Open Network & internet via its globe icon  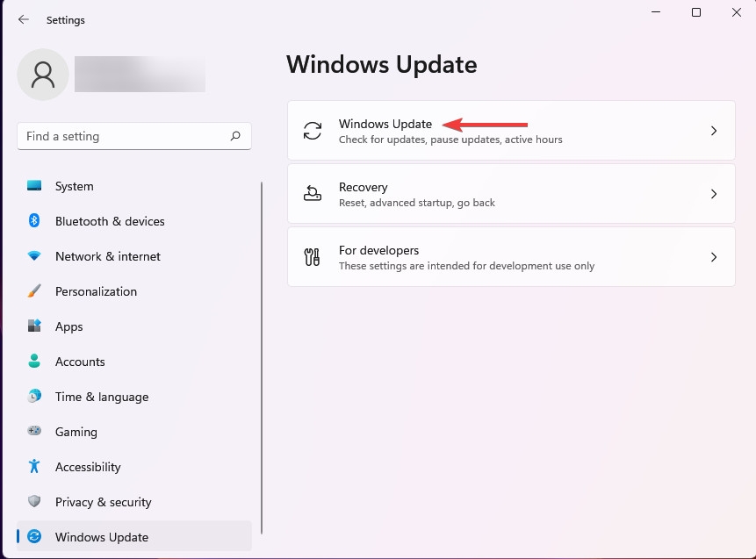pyautogui.click(x=35, y=256)
